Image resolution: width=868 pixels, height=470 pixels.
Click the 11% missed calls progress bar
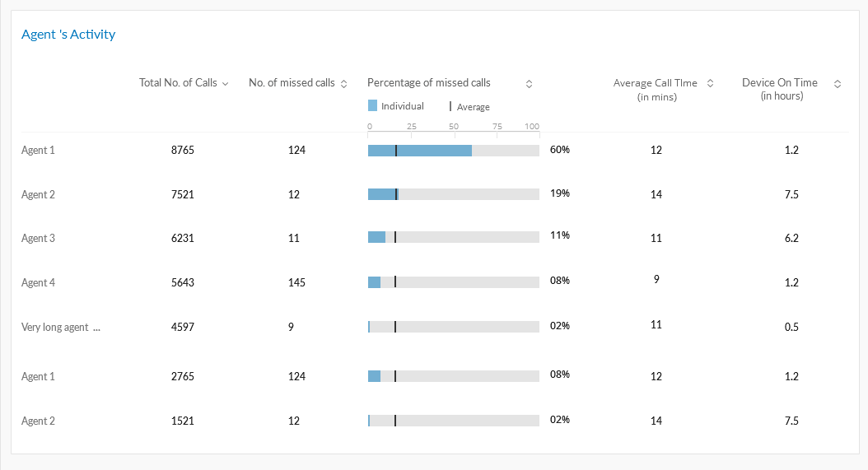[453, 237]
